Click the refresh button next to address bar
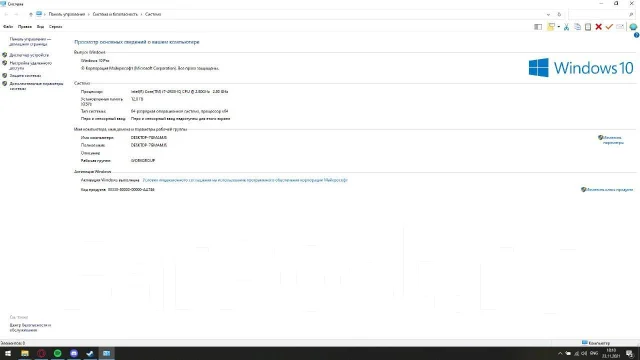Image resolution: width=640 pixels, height=360 pixels. 559,14
